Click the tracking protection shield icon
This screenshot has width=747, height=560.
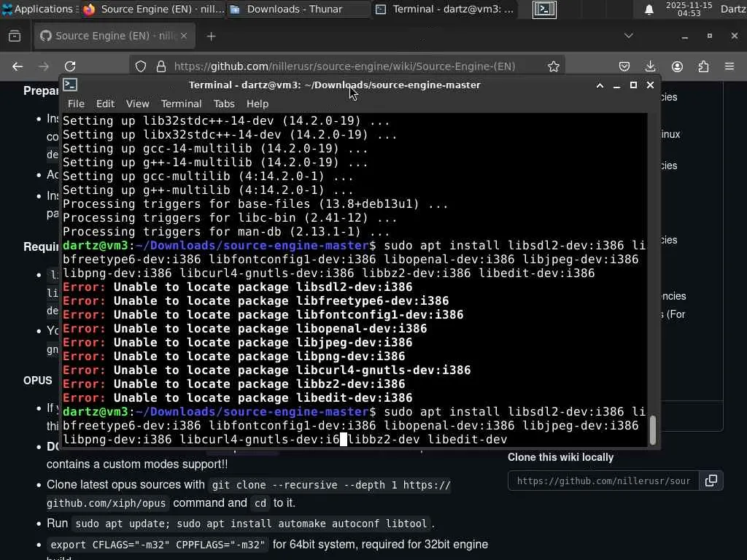141,66
